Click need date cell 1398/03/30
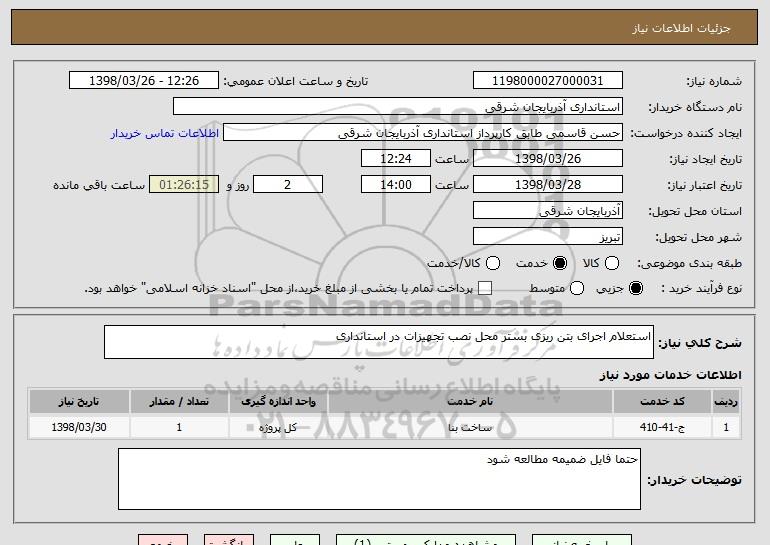This screenshot has width=770, height=545. click(x=79, y=427)
